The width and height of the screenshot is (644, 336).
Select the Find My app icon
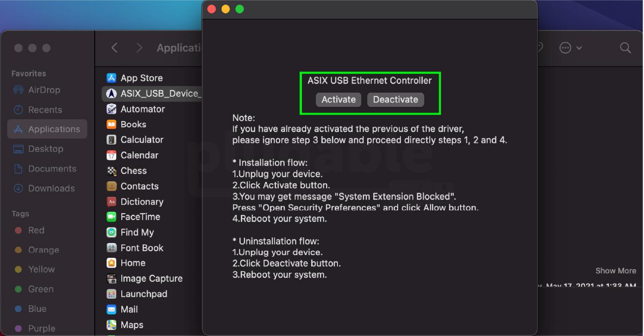coord(111,232)
